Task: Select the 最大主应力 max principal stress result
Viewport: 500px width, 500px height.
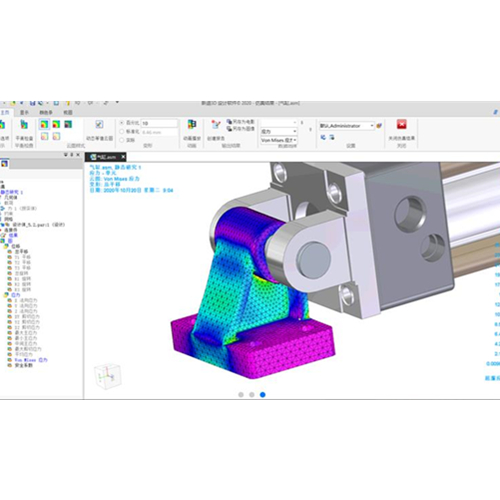Action: coord(26,333)
